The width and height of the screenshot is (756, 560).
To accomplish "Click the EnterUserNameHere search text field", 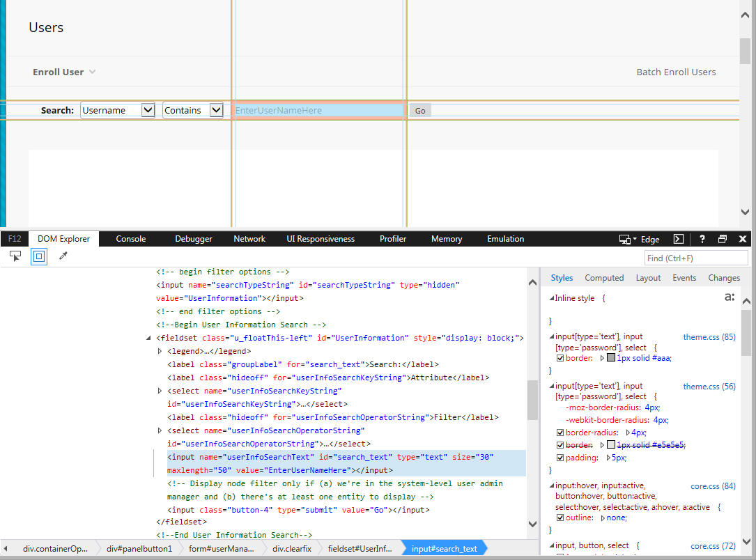I will (318, 110).
